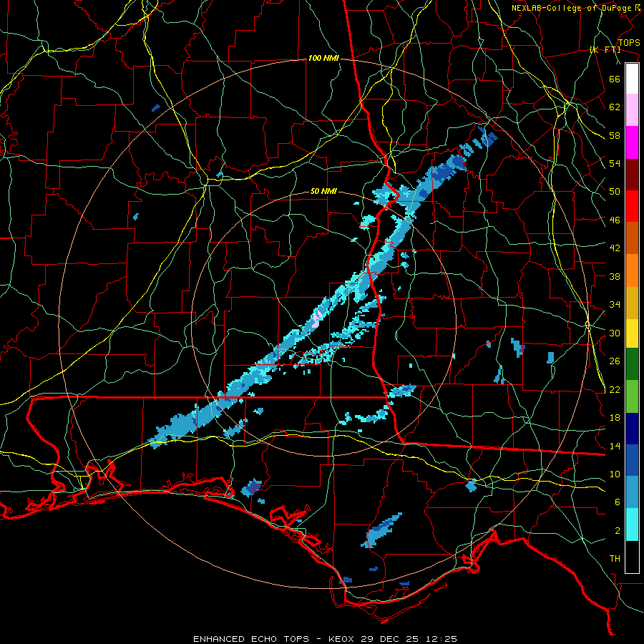Pick the light blue 14 kft legend swatch
This screenshot has width=644, height=644.
pyautogui.click(x=632, y=492)
